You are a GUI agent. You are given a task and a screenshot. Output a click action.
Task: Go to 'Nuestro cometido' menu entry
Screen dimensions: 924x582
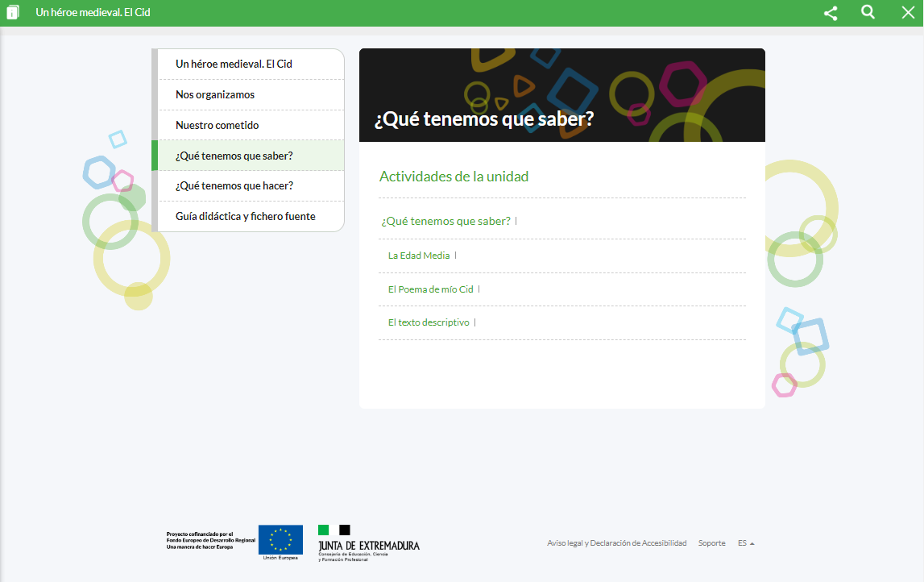[x=251, y=125]
